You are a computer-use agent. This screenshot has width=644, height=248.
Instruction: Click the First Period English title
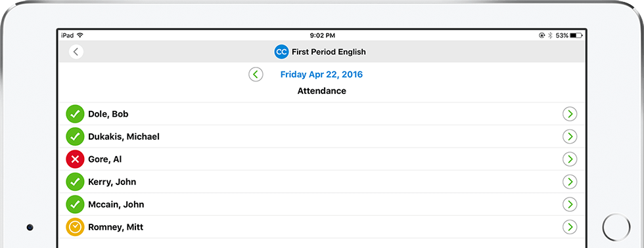[329, 52]
